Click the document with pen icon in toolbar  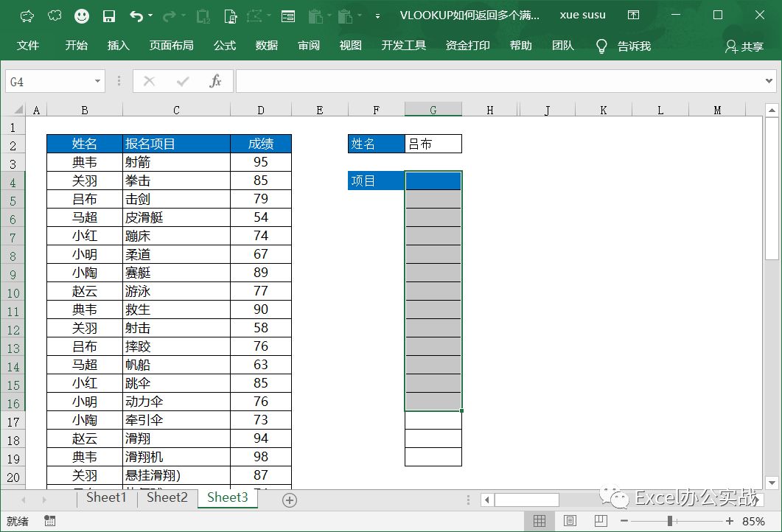pyautogui.click(x=231, y=16)
